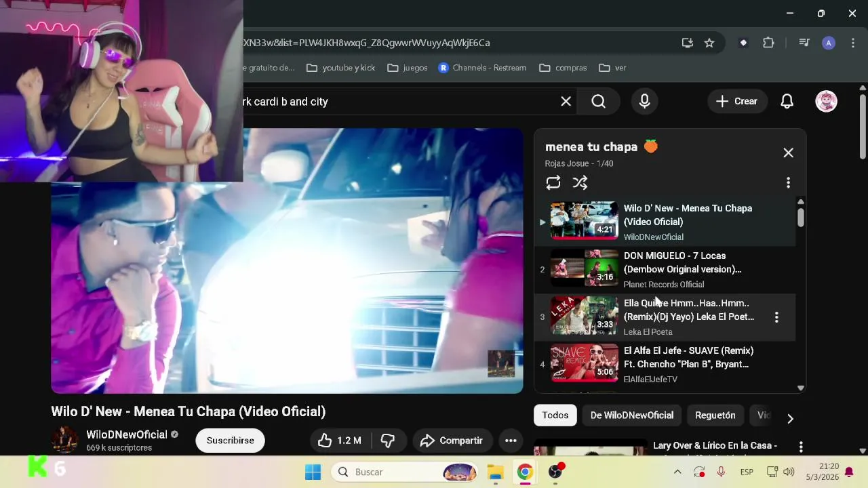The image size is (868, 488).
Task: Play Wilo D' New Menea Tu Chapa playlist item
Action: 665,222
